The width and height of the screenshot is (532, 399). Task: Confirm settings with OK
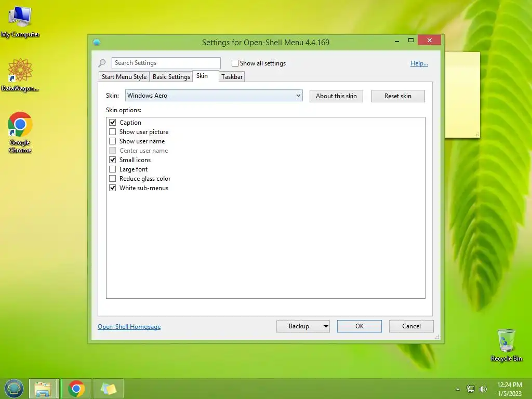tap(360, 326)
